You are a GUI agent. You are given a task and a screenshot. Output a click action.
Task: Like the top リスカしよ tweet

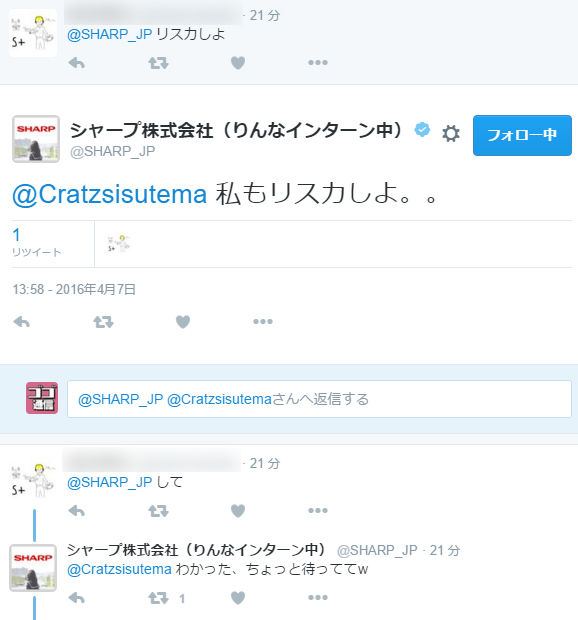pos(238,63)
